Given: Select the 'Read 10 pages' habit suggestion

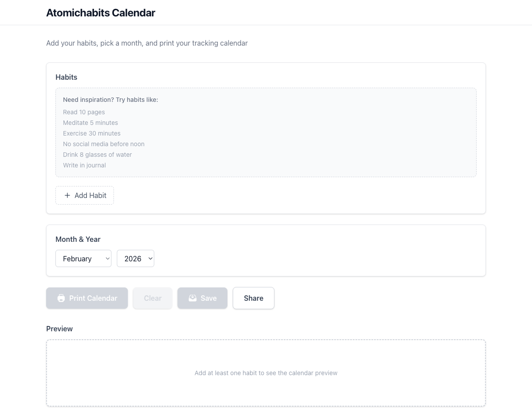Looking at the screenshot, I should point(84,112).
